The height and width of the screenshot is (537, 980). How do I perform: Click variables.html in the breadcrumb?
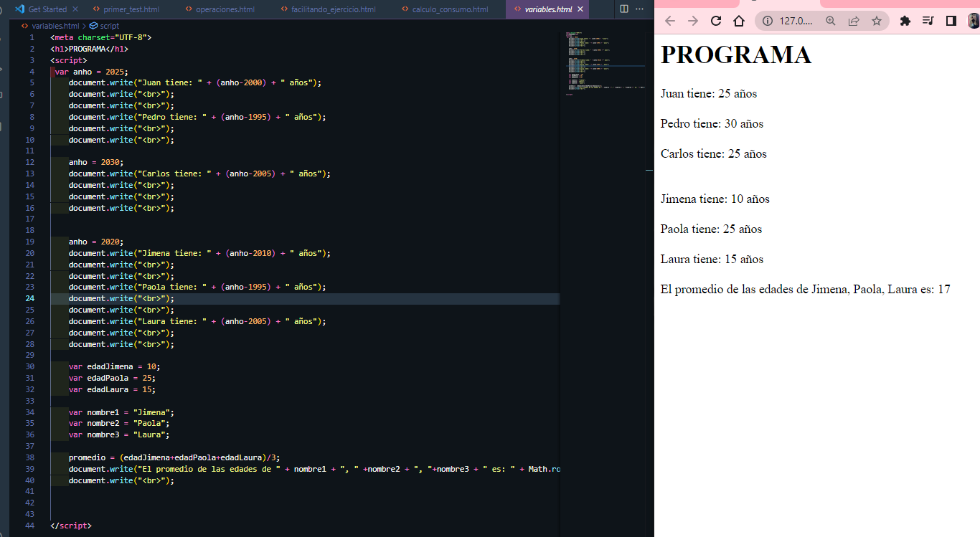point(55,26)
